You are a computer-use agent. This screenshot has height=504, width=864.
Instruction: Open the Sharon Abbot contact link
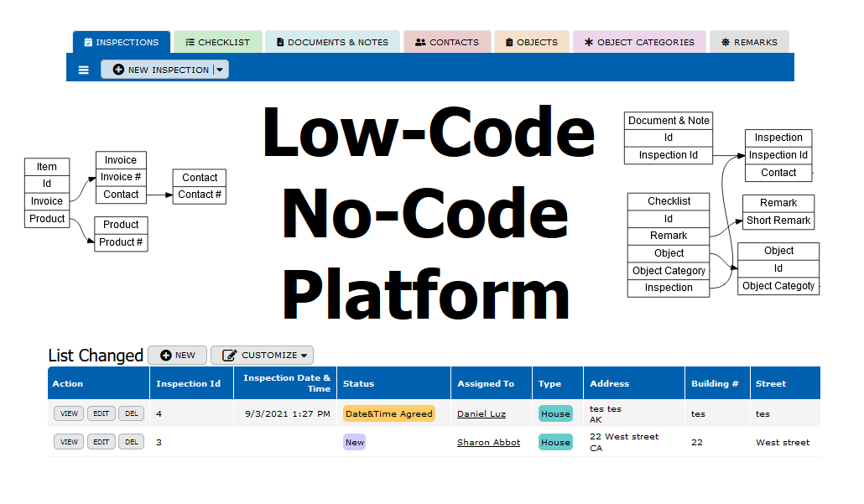point(488,442)
